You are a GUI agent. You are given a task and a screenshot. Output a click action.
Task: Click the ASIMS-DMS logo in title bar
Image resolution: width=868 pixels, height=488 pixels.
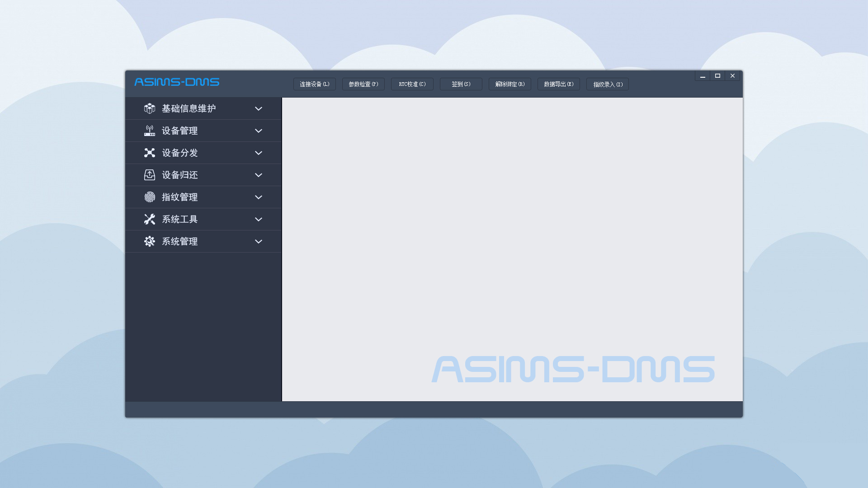point(177,82)
